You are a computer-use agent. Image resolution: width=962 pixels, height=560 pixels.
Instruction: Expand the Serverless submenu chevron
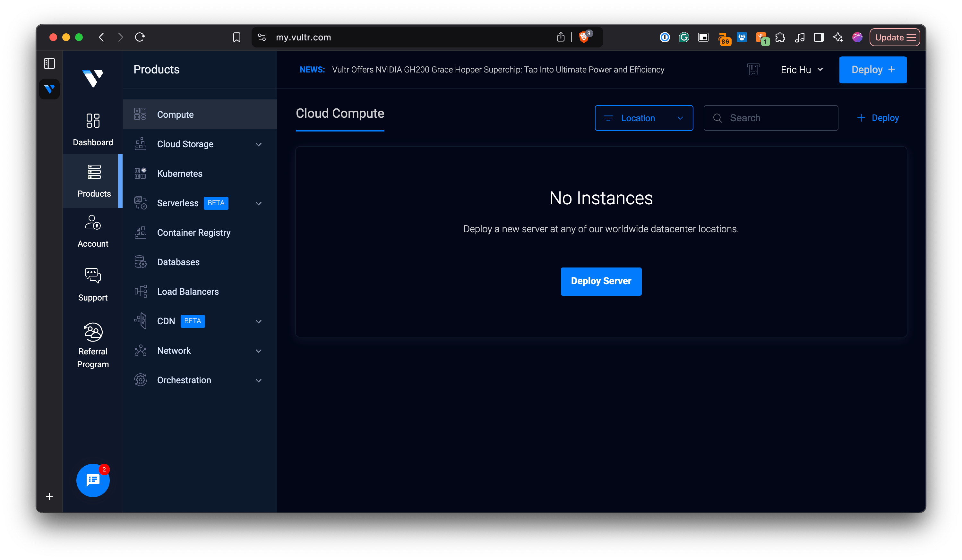point(258,203)
